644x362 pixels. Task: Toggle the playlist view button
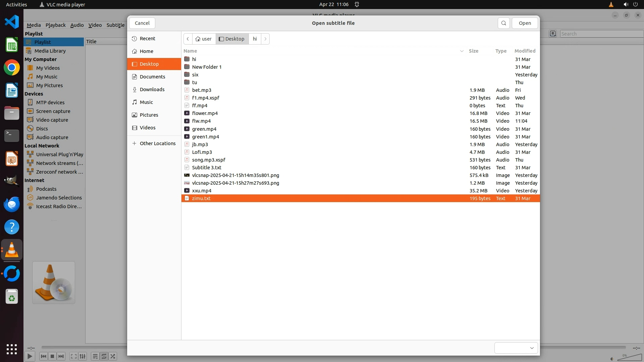pyautogui.click(x=95, y=356)
